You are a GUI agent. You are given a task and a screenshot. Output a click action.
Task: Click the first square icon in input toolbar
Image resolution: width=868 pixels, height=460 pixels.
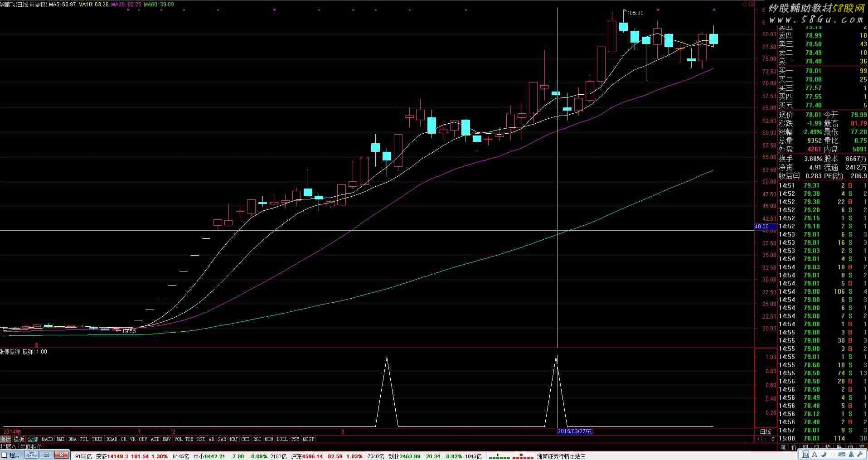point(805,454)
